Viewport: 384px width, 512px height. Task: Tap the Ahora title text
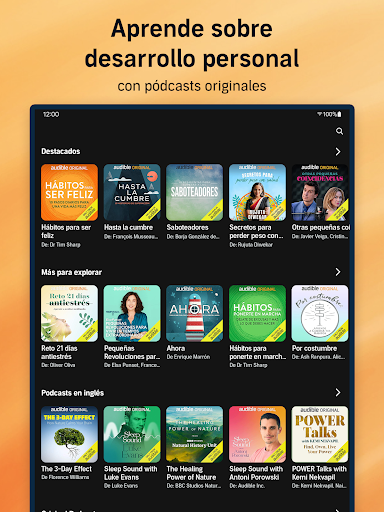point(176,348)
